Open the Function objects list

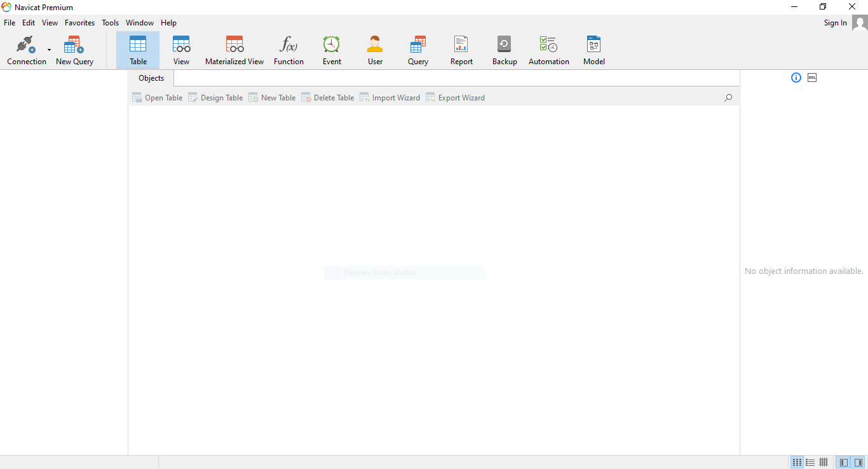(x=288, y=50)
